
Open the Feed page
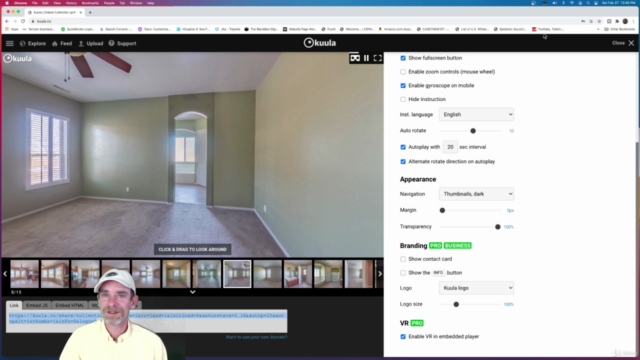pos(62,43)
